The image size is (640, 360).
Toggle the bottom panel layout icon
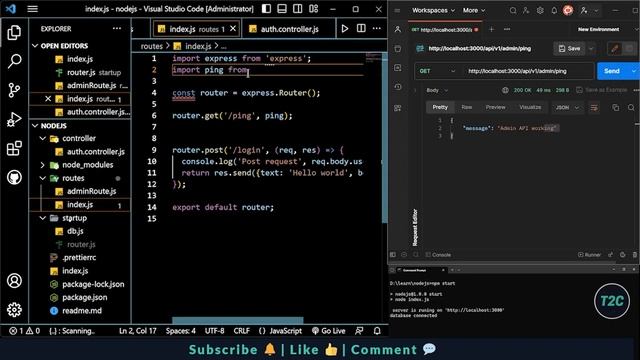282,9
